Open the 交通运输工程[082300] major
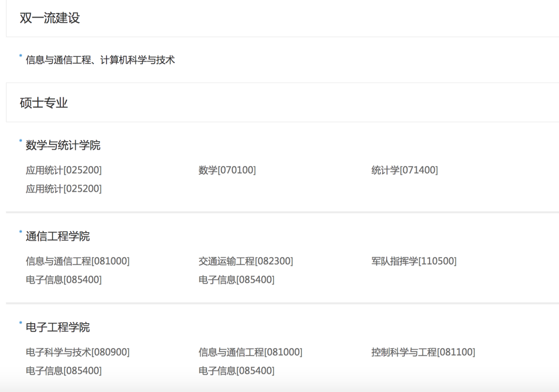 [245, 261]
